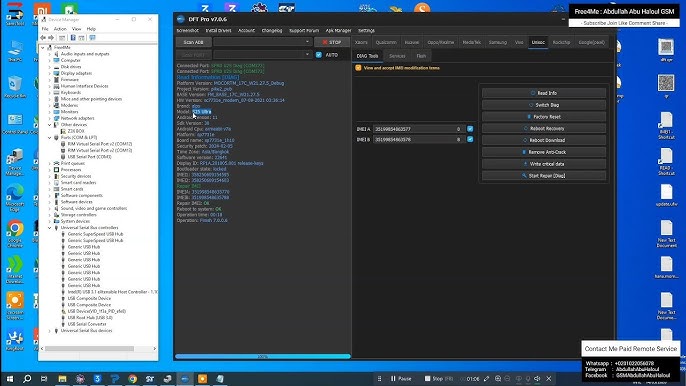Viewport: 686px width, 386px height.
Task: Toggle the IMEI A checkbox
Action: click(470, 129)
